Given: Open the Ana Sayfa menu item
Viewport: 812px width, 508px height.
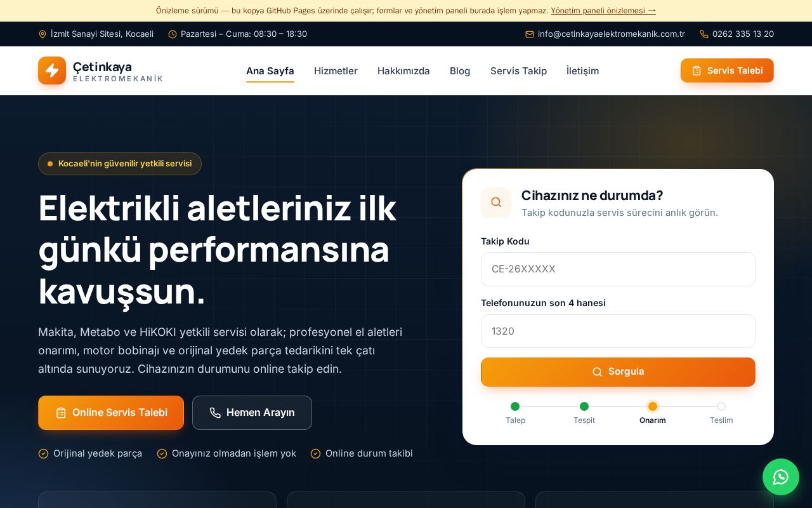Looking at the screenshot, I should pos(270,71).
